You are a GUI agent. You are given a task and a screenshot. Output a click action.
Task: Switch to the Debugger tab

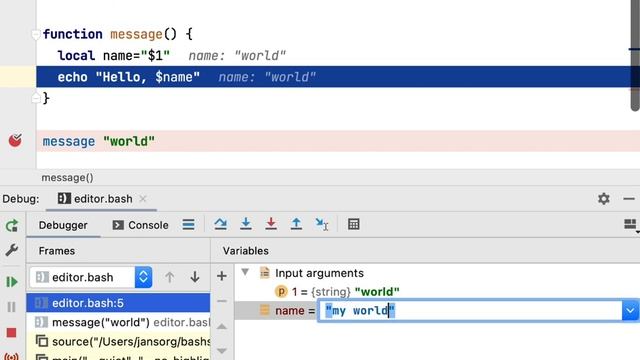pos(63,225)
